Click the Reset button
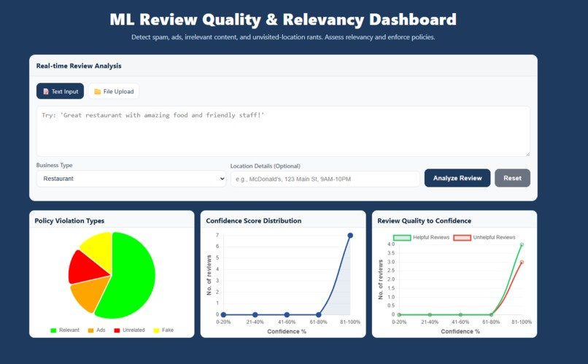Screen dimensions: 588x364 point(512,178)
